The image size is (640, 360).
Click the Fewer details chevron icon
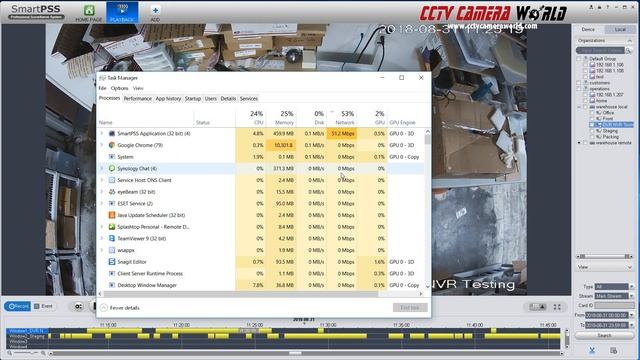[x=104, y=308]
